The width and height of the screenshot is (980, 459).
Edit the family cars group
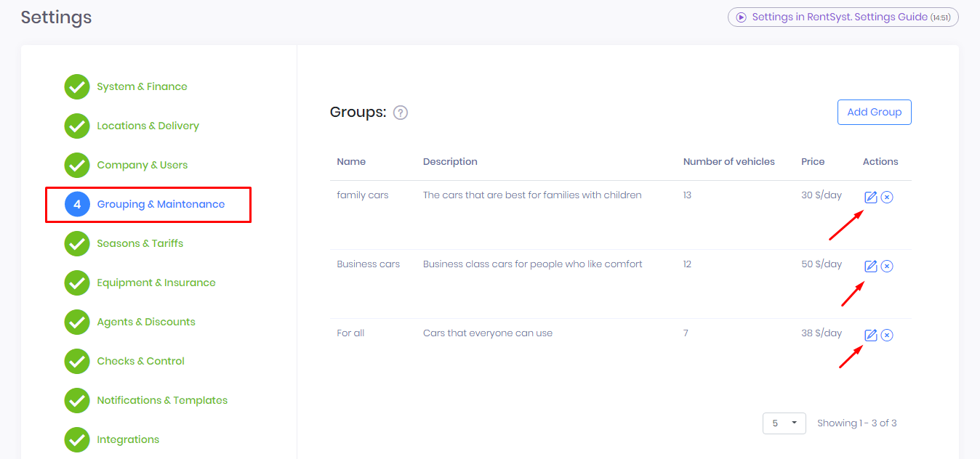pos(870,197)
